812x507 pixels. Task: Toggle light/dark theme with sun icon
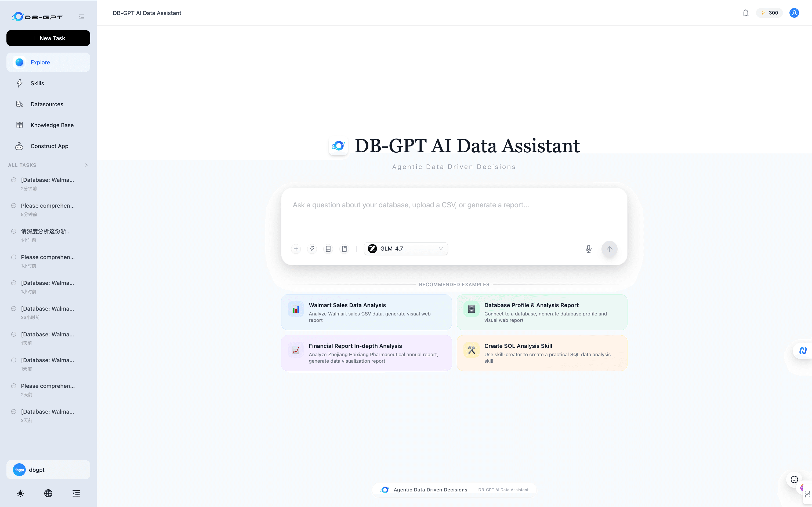pyautogui.click(x=20, y=493)
